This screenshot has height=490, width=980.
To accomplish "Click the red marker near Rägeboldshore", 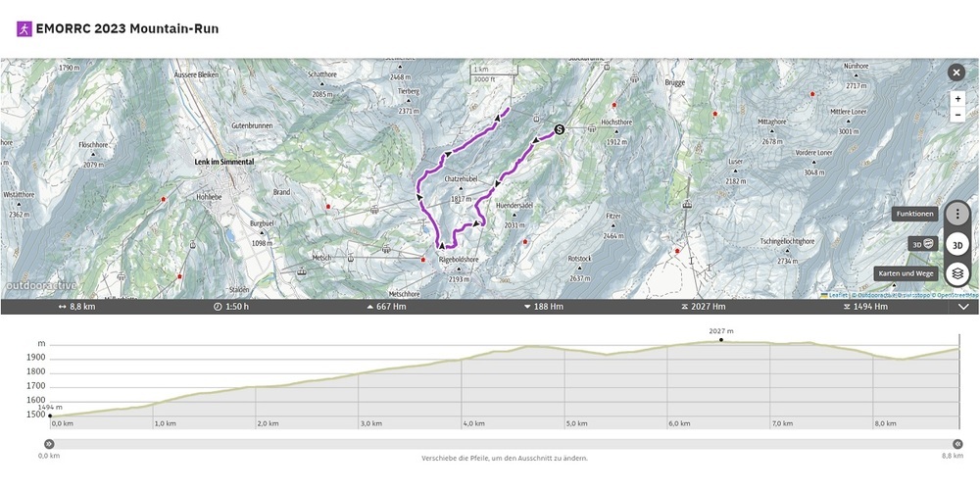I will 423,260.
